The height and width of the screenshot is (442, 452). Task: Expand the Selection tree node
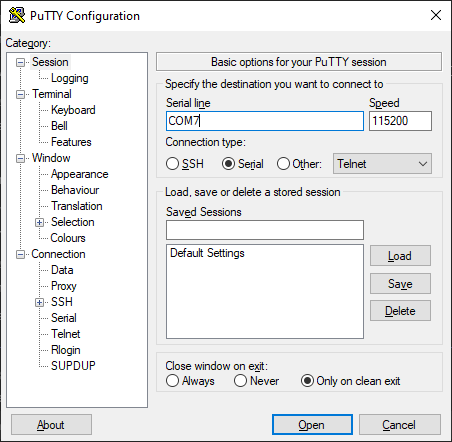[x=39, y=222]
